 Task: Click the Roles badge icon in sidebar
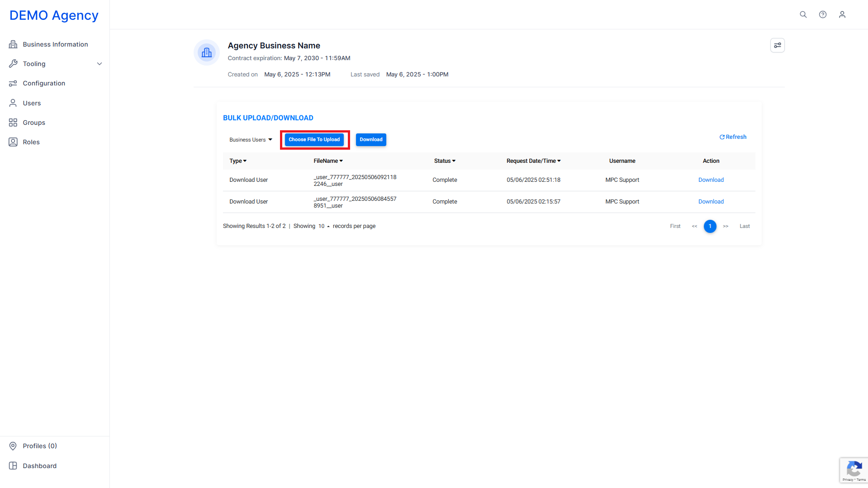[x=13, y=142]
